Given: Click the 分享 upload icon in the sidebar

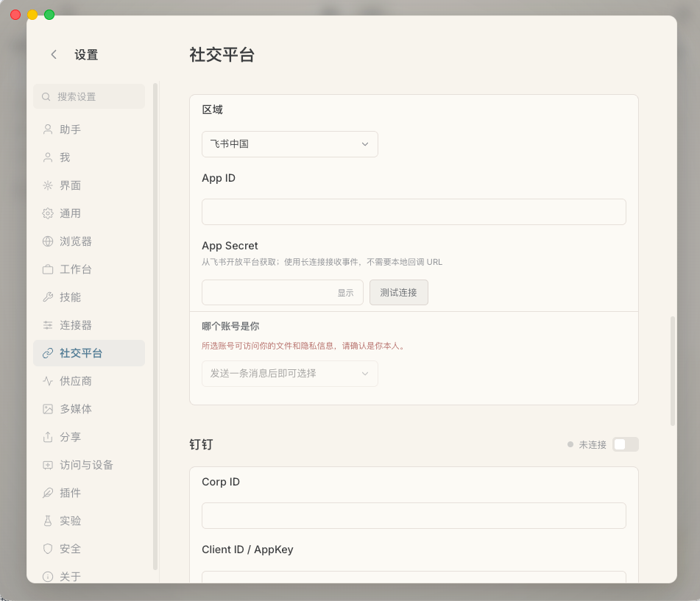Looking at the screenshot, I should point(48,437).
